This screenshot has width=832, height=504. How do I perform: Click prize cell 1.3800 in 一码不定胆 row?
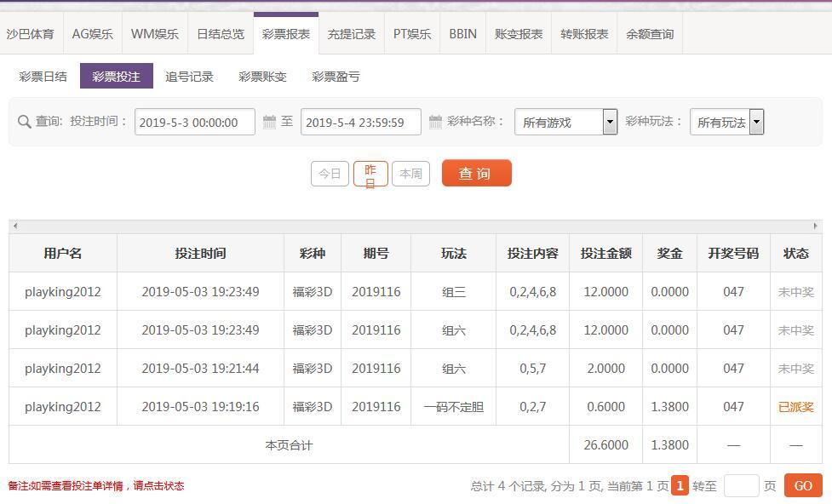669,407
